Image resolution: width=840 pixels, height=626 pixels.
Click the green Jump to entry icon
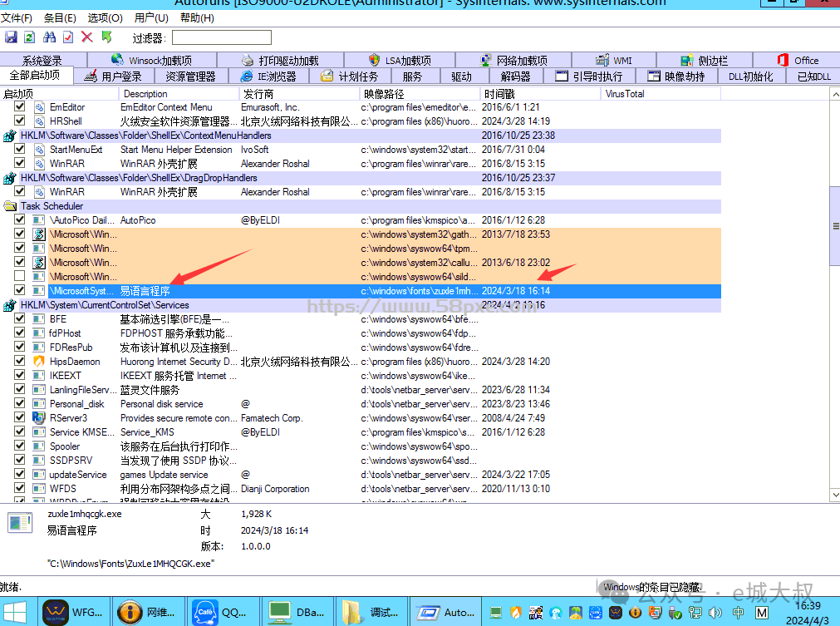point(106,37)
